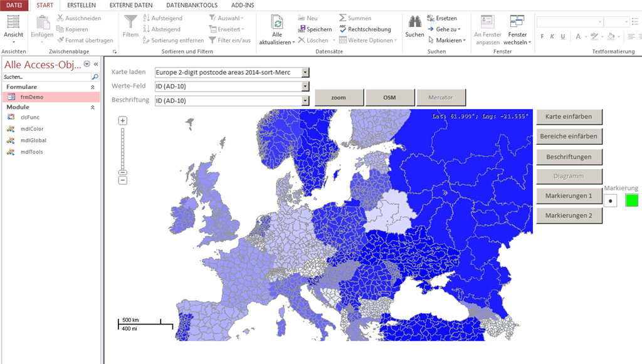This screenshot has height=364, width=642.
Task: Open frmDemo form in navigation pane
Action: (51, 97)
